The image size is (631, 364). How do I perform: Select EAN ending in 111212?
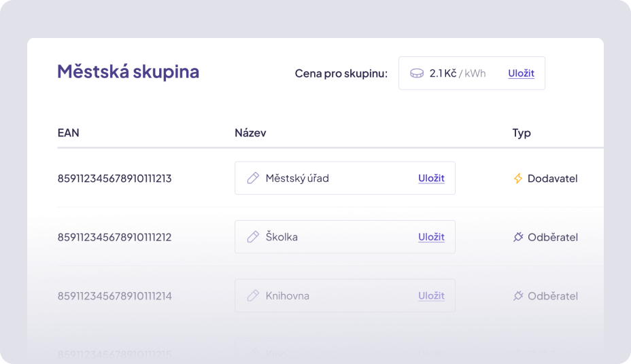click(x=114, y=237)
